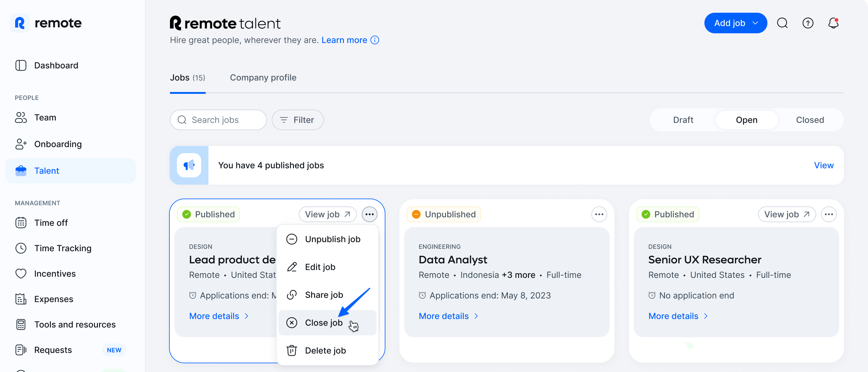The height and width of the screenshot is (372, 868).
Task: Open the search icon in the top bar
Action: (783, 23)
